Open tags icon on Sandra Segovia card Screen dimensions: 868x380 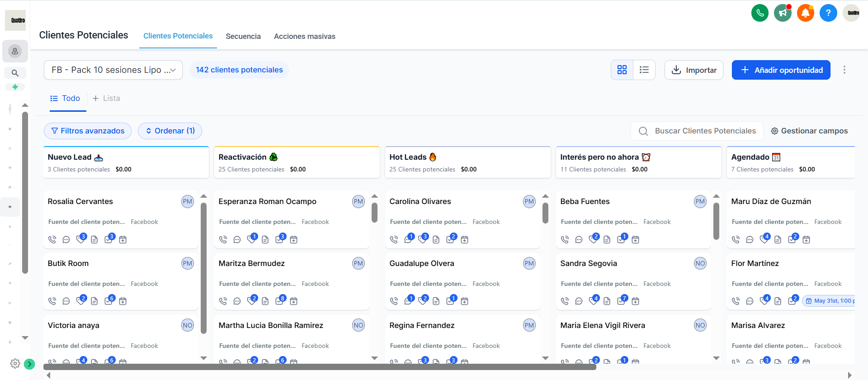coord(594,300)
